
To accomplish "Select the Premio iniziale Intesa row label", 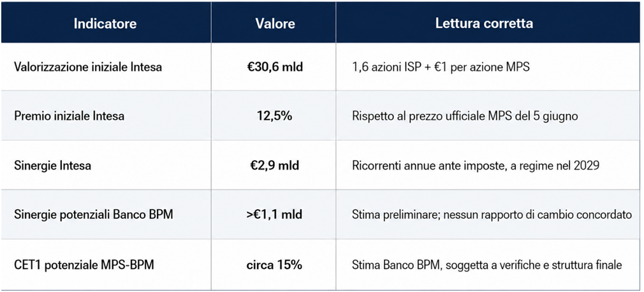I will coord(69,116).
